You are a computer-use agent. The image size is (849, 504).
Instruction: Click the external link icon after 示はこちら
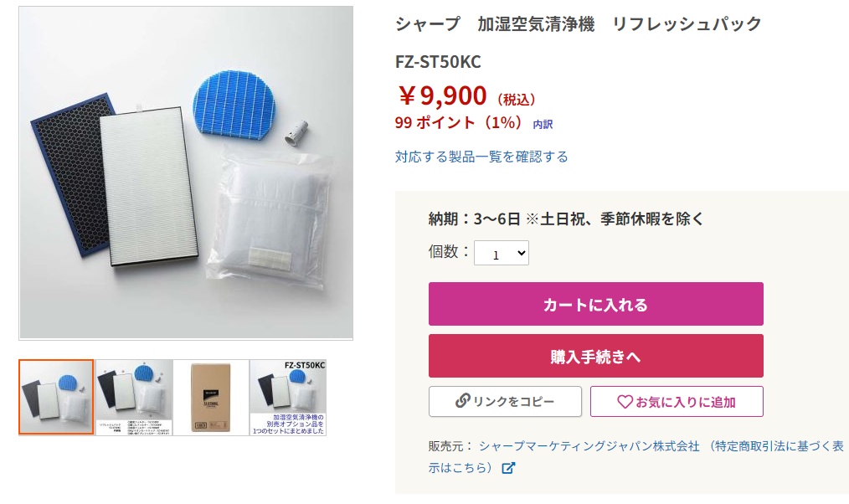(x=508, y=468)
